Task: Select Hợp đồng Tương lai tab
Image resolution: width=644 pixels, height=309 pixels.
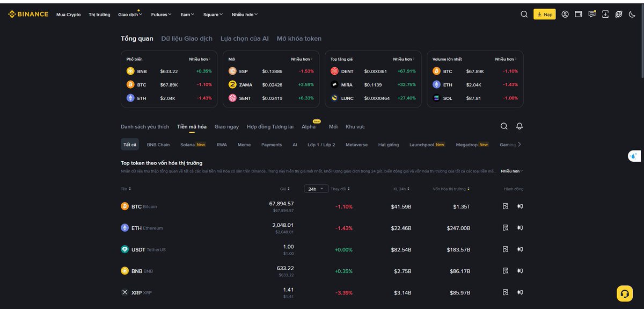Action: pos(270,127)
